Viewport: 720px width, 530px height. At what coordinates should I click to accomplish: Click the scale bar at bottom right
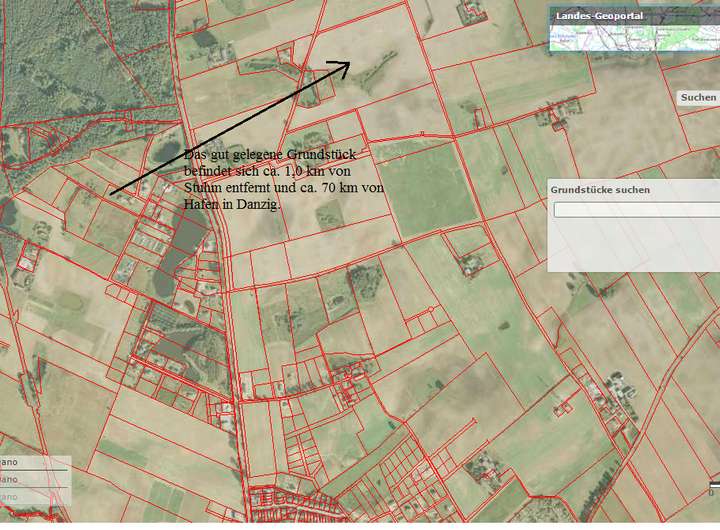[713, 491]
